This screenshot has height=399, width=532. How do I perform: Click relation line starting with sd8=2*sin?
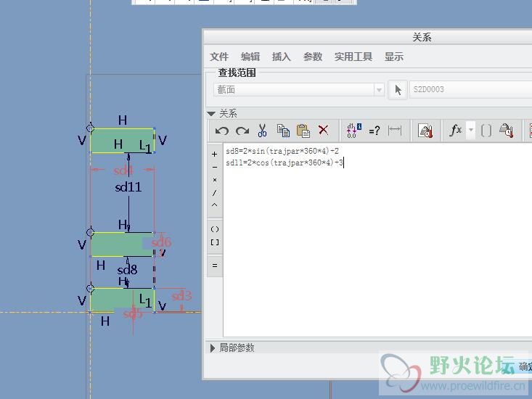pos(282,151)
